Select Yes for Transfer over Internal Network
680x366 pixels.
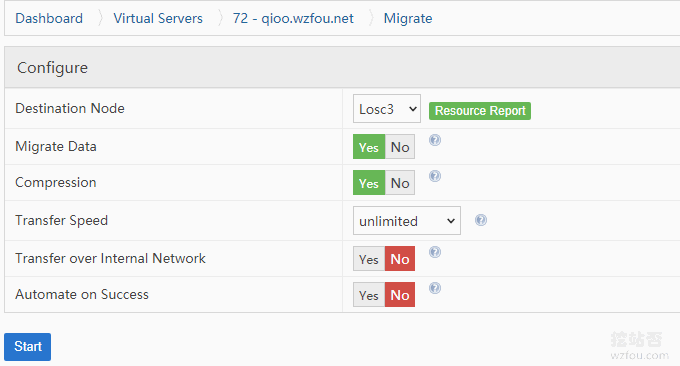pyautogui.click(x=369, y=258)
